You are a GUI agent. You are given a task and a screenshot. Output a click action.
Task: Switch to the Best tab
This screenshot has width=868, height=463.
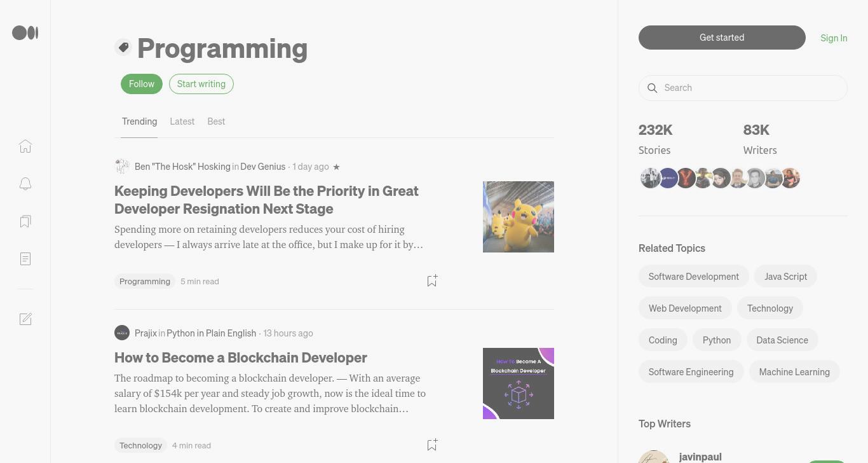(x=216, y=121)
